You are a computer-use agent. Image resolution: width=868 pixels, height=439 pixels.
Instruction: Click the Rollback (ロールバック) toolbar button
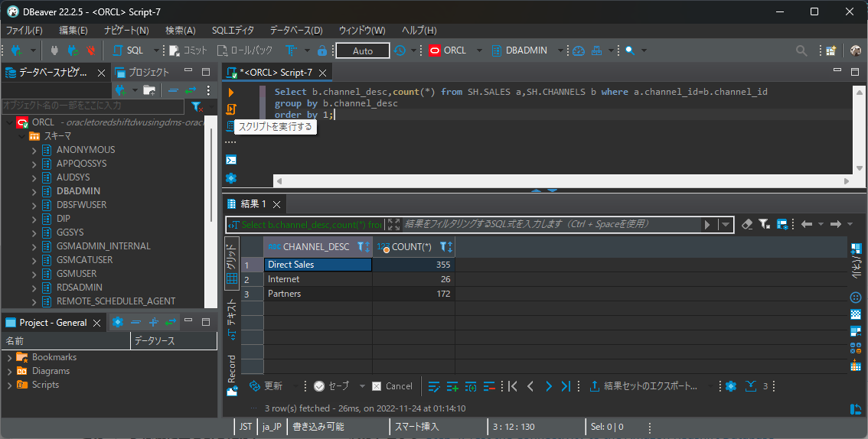click(245, 50)
